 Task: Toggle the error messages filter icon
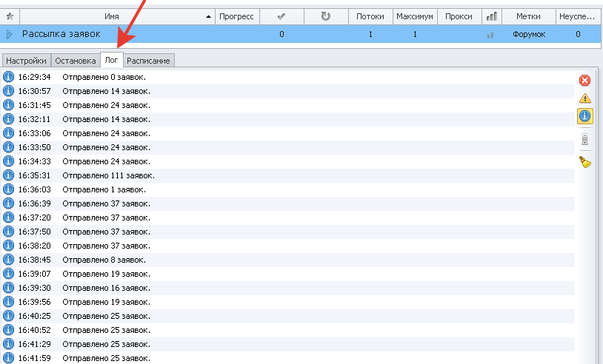pyautogui.click(x=584, y=80)
